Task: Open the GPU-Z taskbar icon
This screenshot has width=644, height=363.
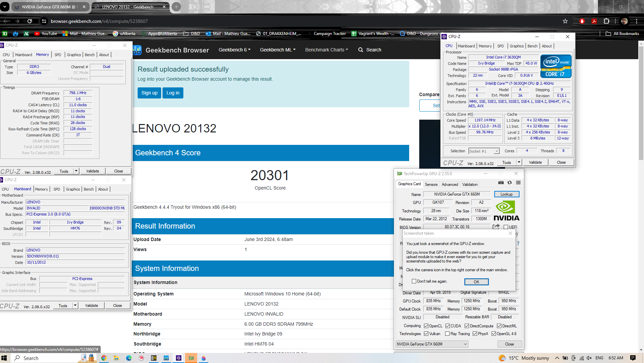Action: click(x=191, y=358)
